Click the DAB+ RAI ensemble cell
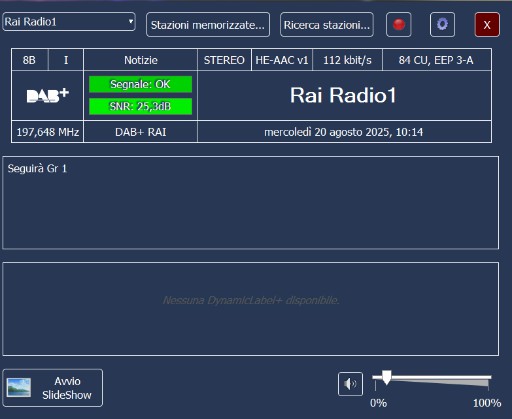 tap(141, 132)
